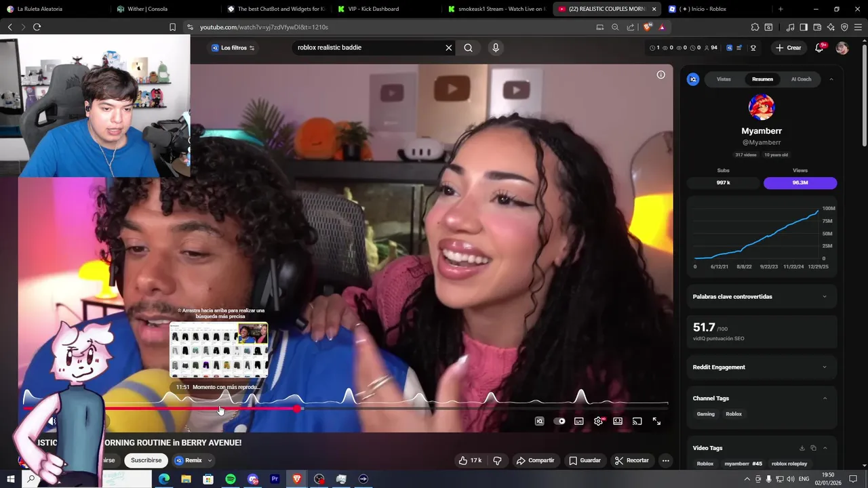Toggle autoplay switch in player
Screen dimensions: 868x488
coord(559,421)
